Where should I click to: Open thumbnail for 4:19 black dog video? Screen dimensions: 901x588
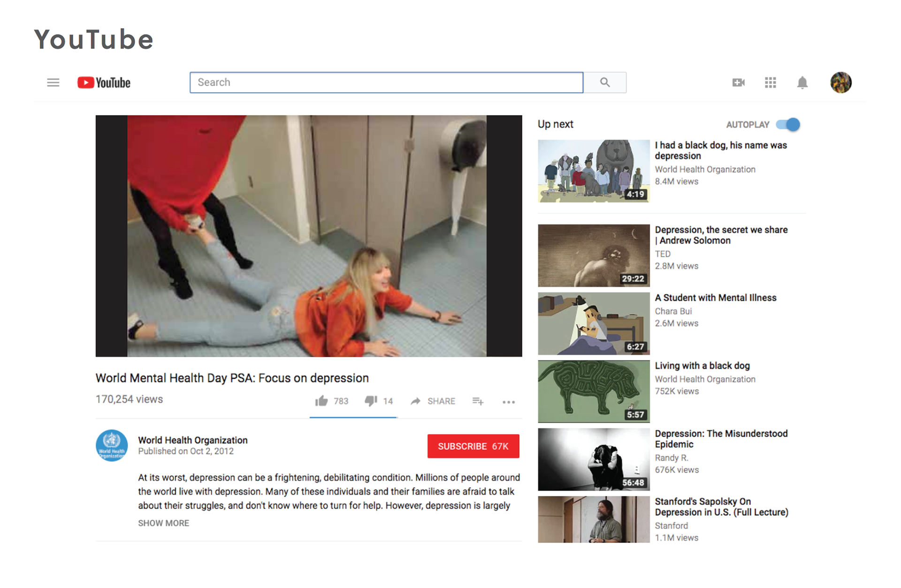[x=594, y=171]
